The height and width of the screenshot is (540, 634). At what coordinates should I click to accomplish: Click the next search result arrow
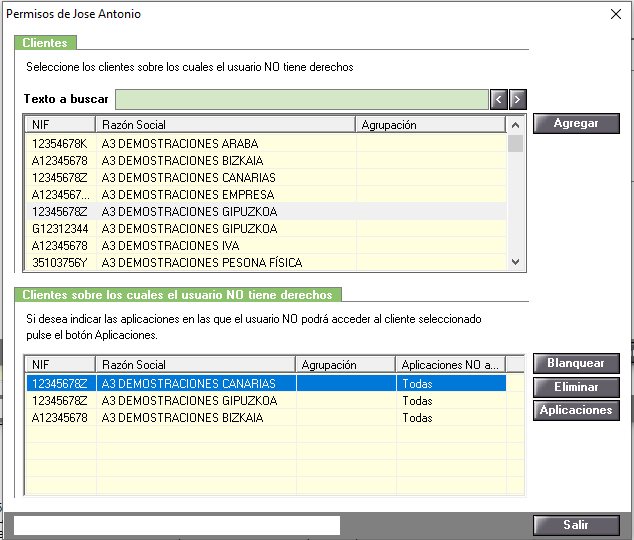tap(518, 99)
